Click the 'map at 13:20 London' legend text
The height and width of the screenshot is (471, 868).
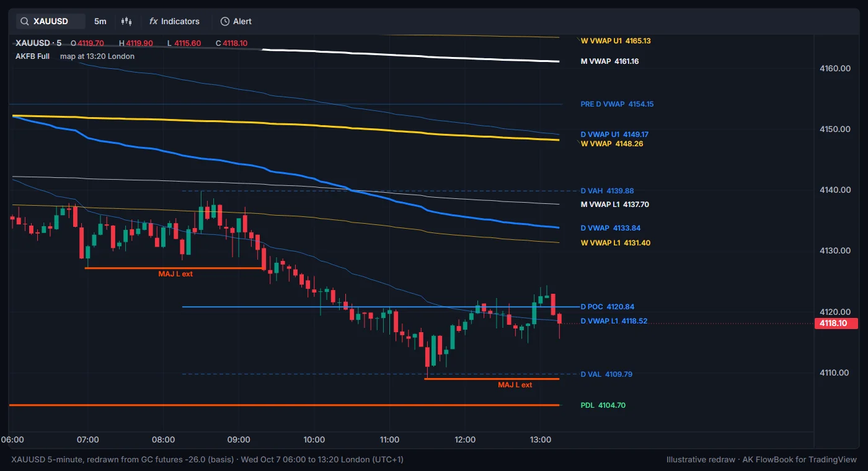click(x=97, y=56)
